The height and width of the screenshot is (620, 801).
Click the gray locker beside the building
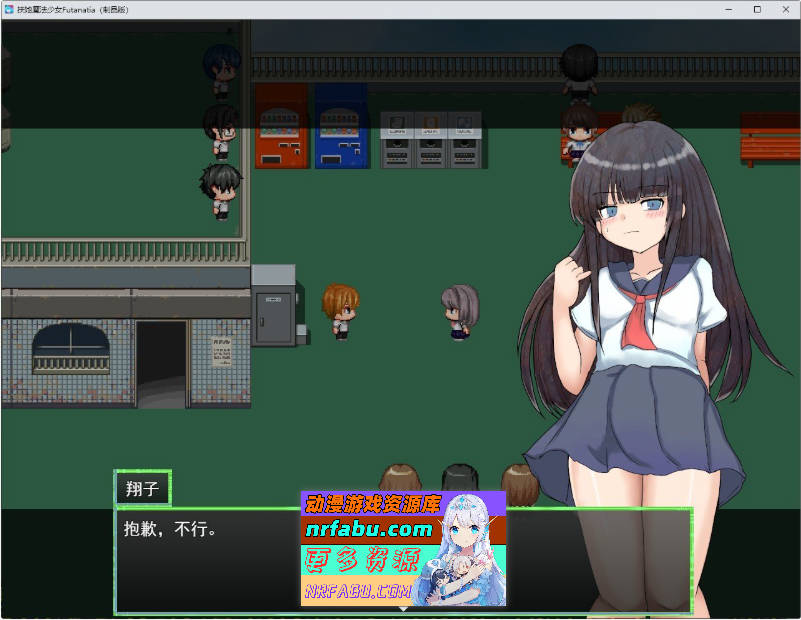pos(272,305)
